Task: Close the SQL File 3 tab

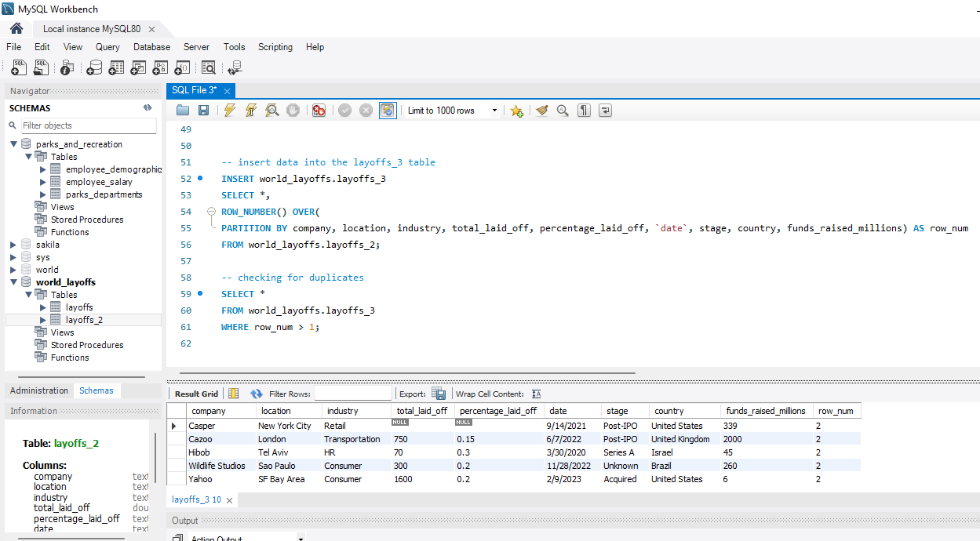Action: coord(228,91)
